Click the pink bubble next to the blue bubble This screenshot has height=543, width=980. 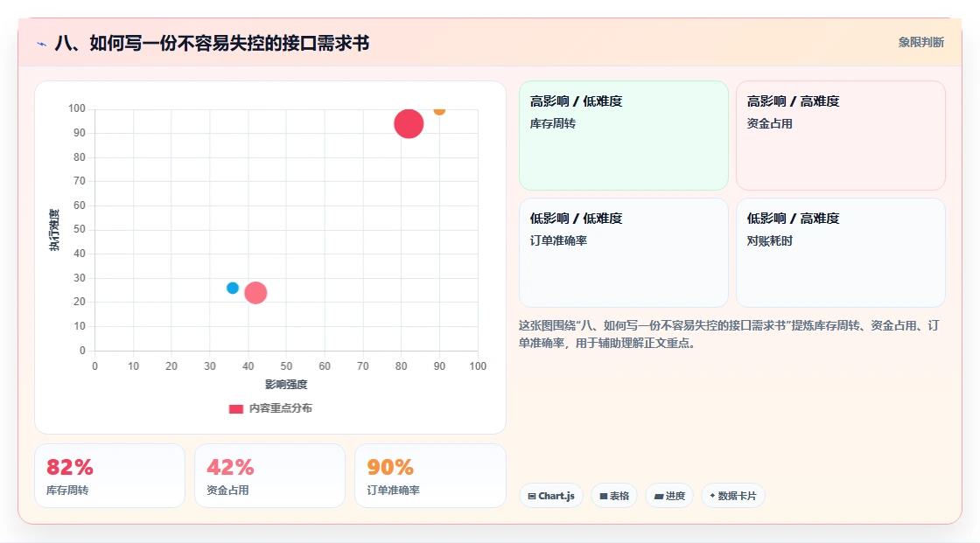tap(255, 292)
